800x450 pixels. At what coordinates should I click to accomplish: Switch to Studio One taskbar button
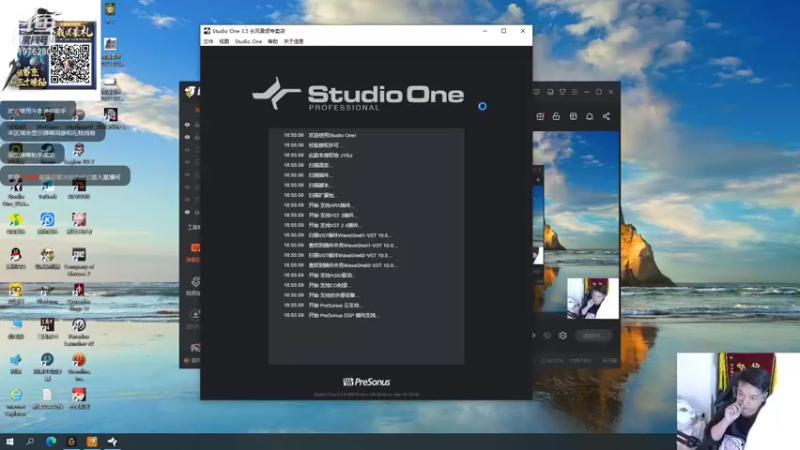[112, 441]
